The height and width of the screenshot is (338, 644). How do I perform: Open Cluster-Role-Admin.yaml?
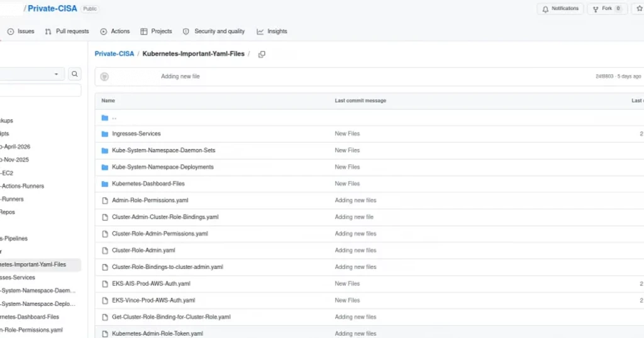(x=143, y=250)
